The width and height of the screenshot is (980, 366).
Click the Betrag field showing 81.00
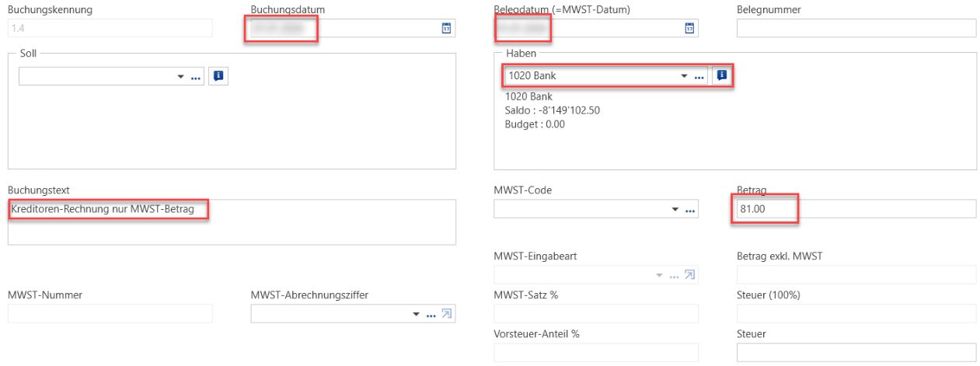coord(856,208)
